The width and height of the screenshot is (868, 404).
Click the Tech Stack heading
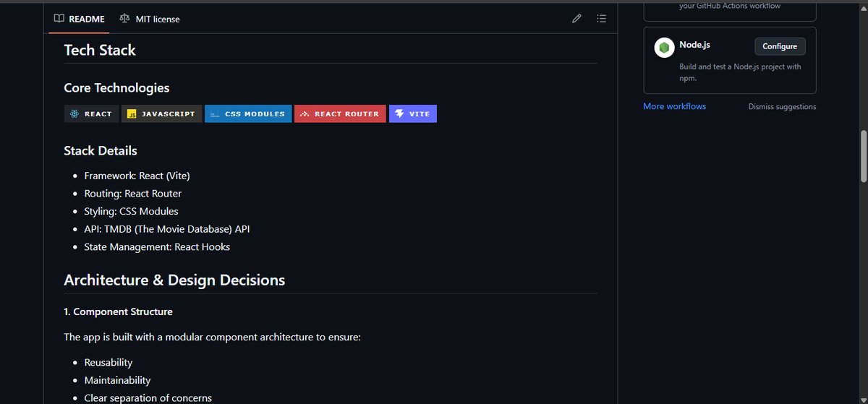point(100,50)
